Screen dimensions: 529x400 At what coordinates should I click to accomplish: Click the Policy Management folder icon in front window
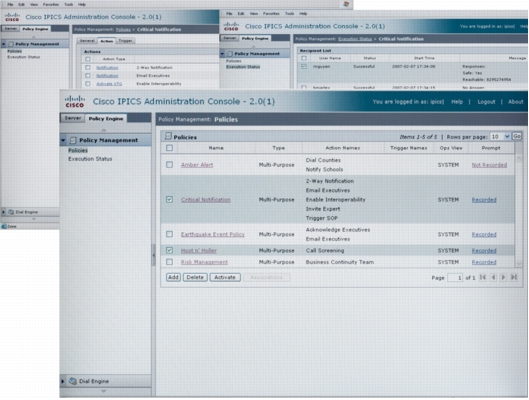pyautogui.click(x=73, y=140)
